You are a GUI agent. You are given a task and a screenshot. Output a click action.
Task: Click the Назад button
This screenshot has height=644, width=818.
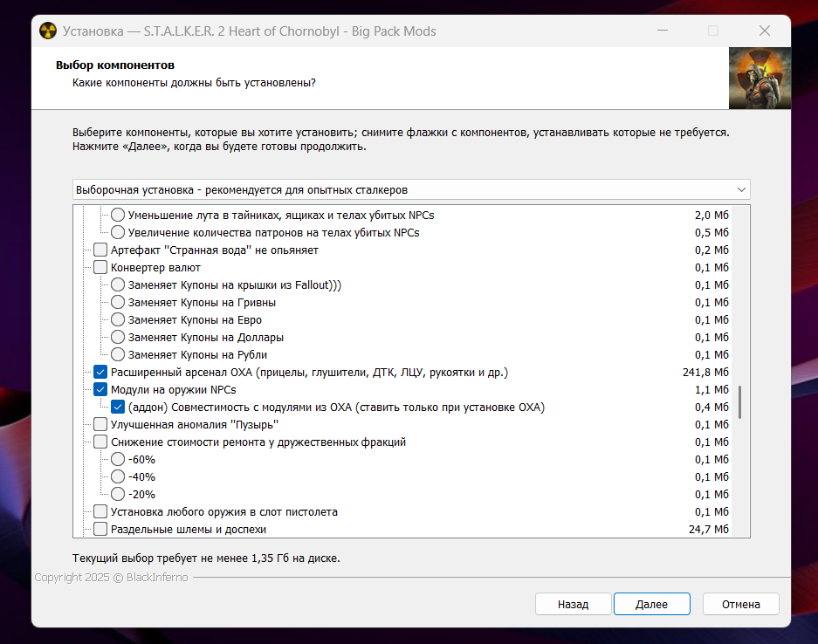coord(573,604)
